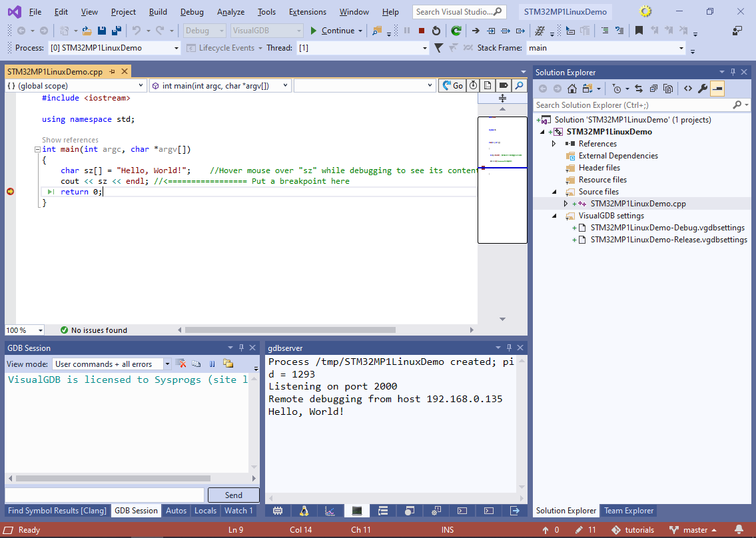756x538 pixels.
Task: Click the GDB command input field
Action: pyautogui.click(x=105, y=495)
